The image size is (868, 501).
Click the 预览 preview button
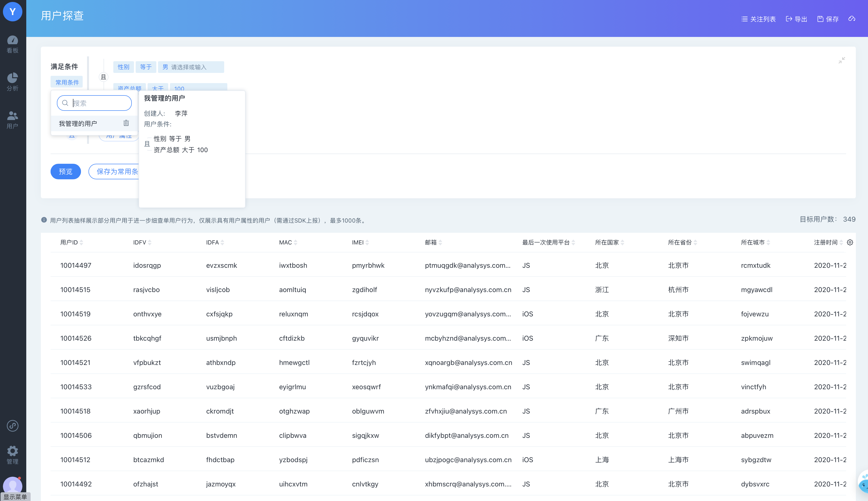65,171
